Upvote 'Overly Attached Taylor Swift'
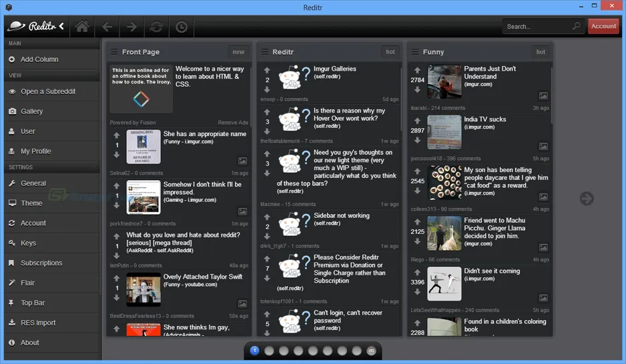 [x=117, y=278]
